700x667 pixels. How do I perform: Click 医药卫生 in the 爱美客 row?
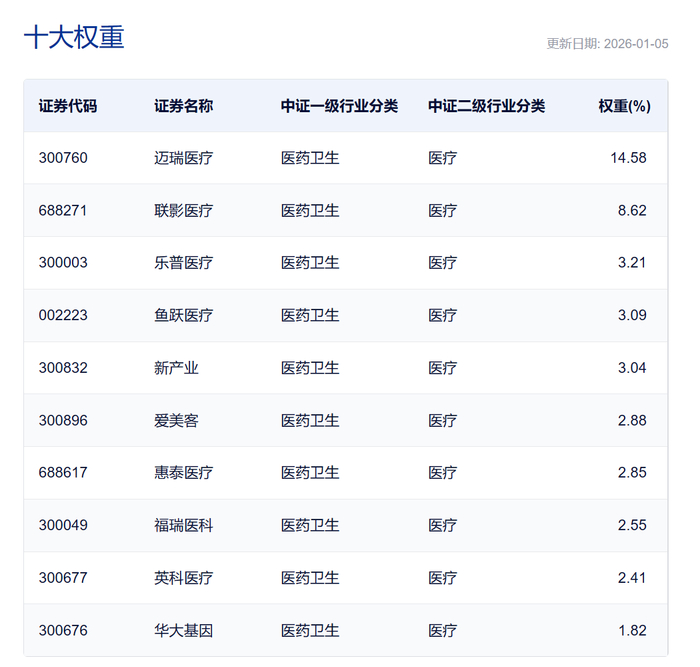point(310,421)
